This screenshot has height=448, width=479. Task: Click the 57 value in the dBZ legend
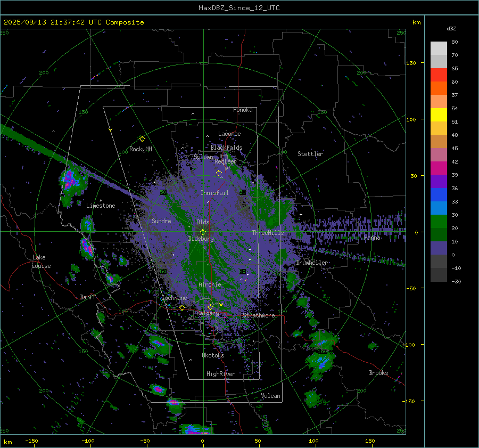pos(455,95)
